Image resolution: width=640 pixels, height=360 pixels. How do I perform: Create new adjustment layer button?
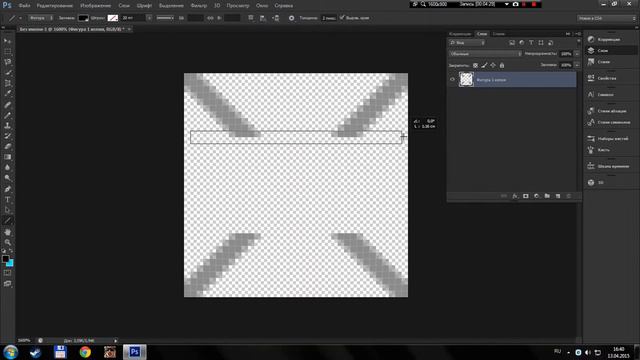pos(536,196)
